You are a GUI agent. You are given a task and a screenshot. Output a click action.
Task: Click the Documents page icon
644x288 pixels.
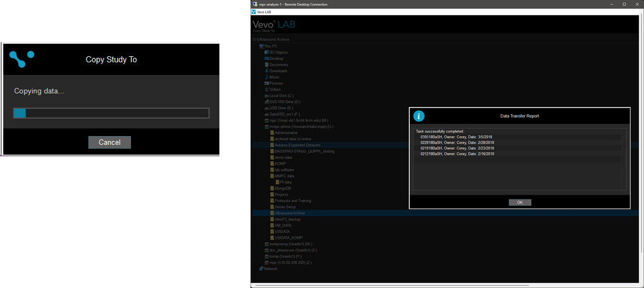266,64
